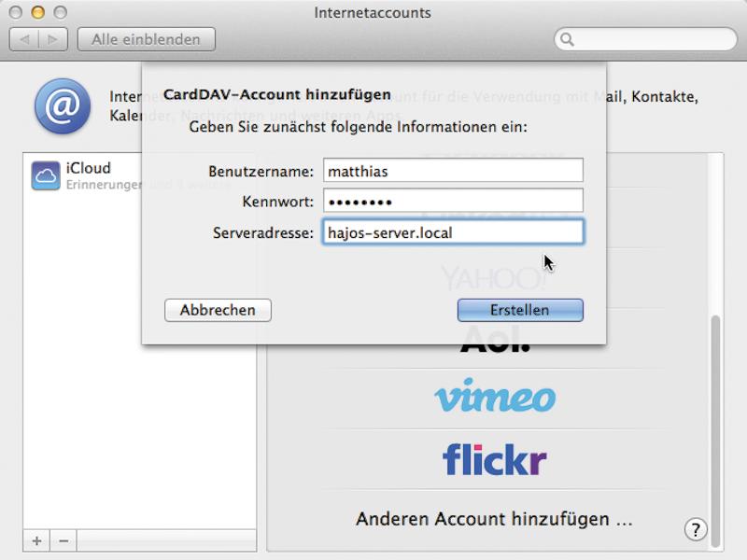Go back with the left arrow button

24,39
